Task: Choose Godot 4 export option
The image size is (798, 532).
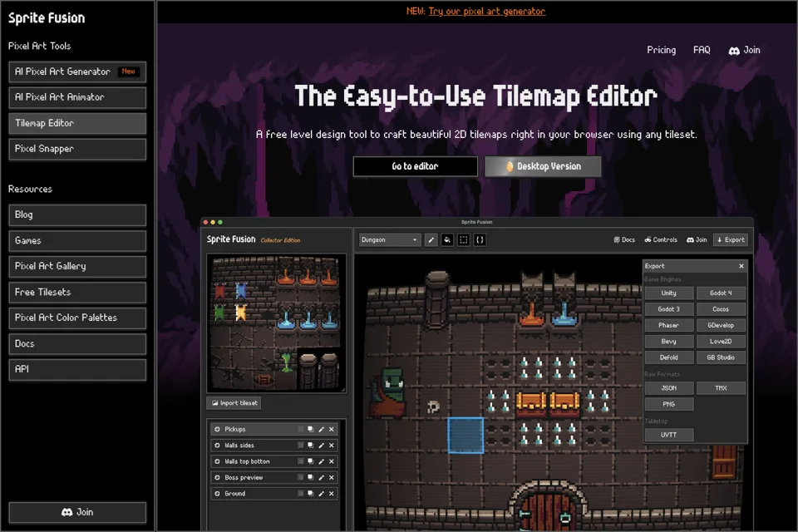Action: pos(721,293)
